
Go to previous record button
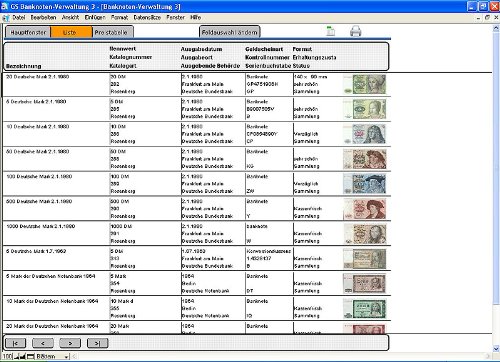click(x=43, y=343)
